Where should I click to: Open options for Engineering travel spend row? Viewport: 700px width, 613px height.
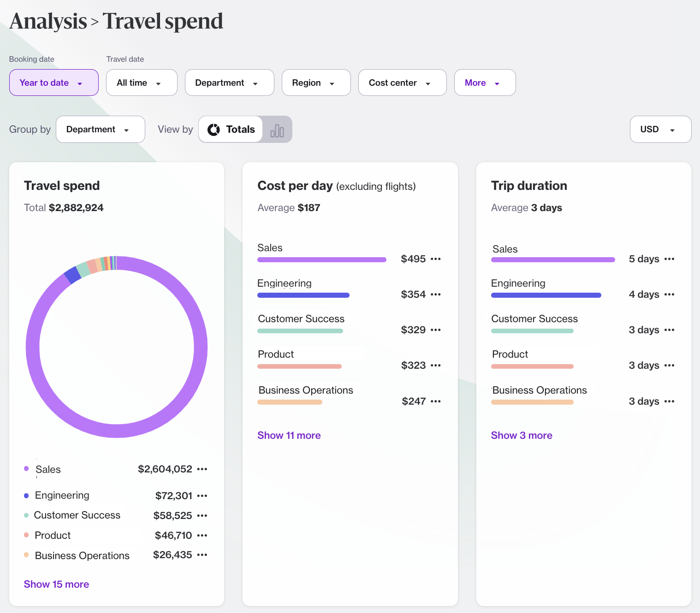(x=202, y=496)
